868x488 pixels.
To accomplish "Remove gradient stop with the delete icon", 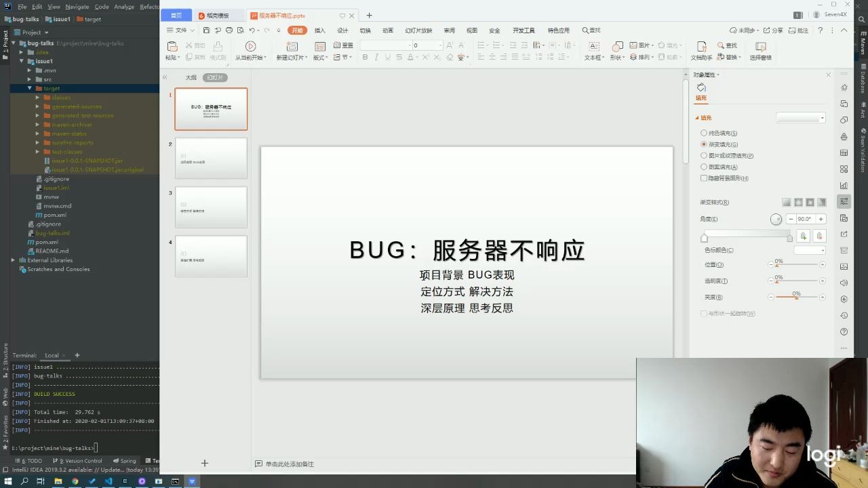I will pos(819,236).
